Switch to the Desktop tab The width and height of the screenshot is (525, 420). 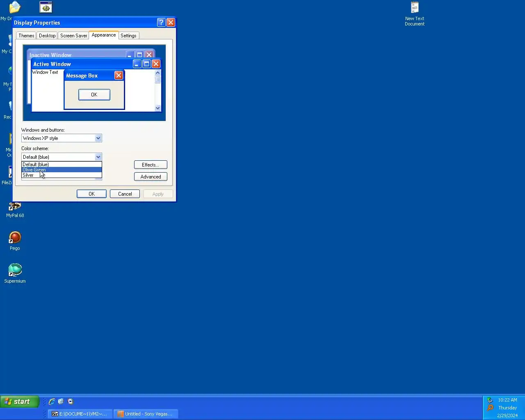pos(47,36)
